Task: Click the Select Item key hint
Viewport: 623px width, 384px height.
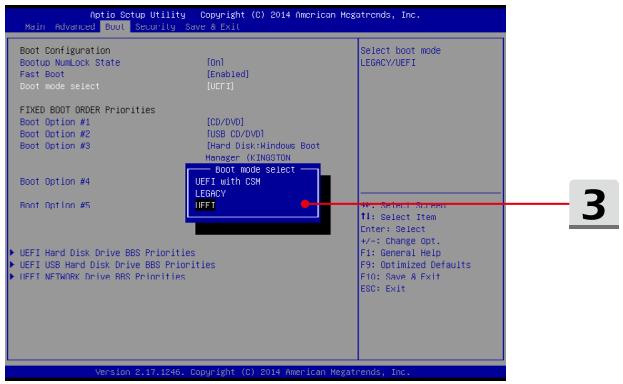Action: point(399,217)
